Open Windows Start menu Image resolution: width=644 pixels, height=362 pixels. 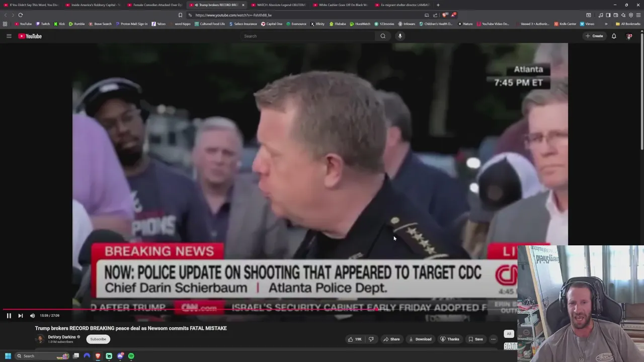coord(8,356)
